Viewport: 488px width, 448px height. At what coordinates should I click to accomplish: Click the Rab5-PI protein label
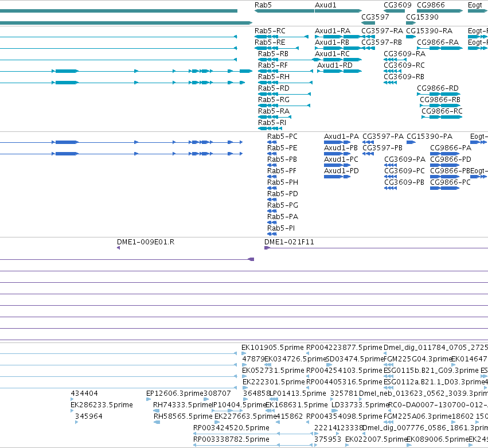[x=281, y=228]
